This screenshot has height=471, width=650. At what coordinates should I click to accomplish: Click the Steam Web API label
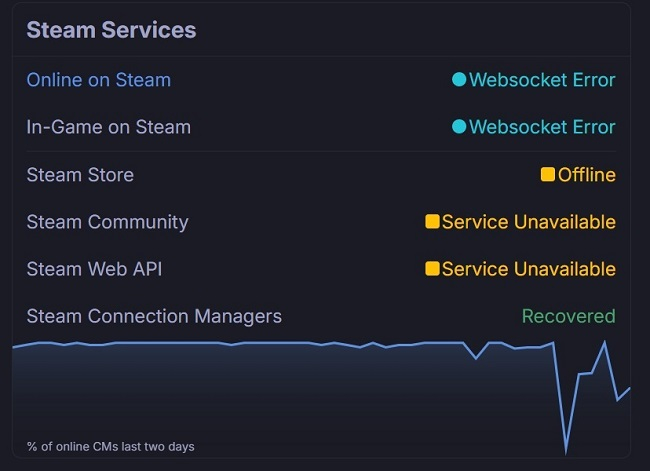pyautogui.click(x=94, y=269)
